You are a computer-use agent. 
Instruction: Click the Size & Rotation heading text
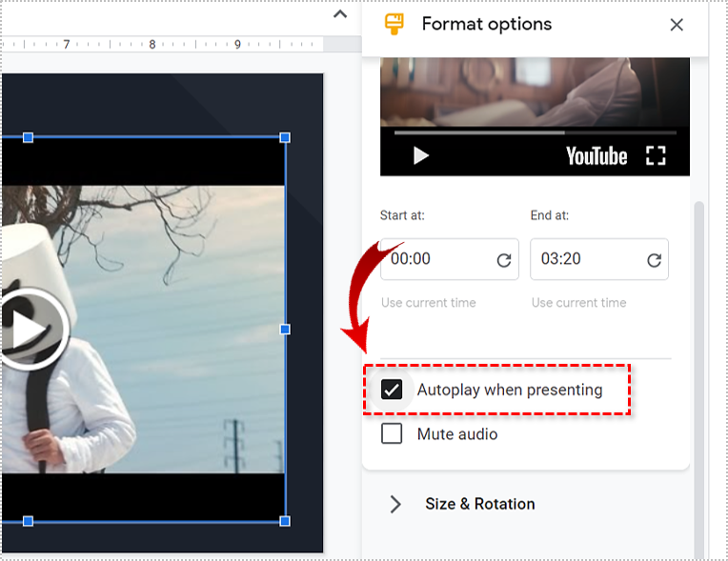pyautogui.click(x=480, y=504)
